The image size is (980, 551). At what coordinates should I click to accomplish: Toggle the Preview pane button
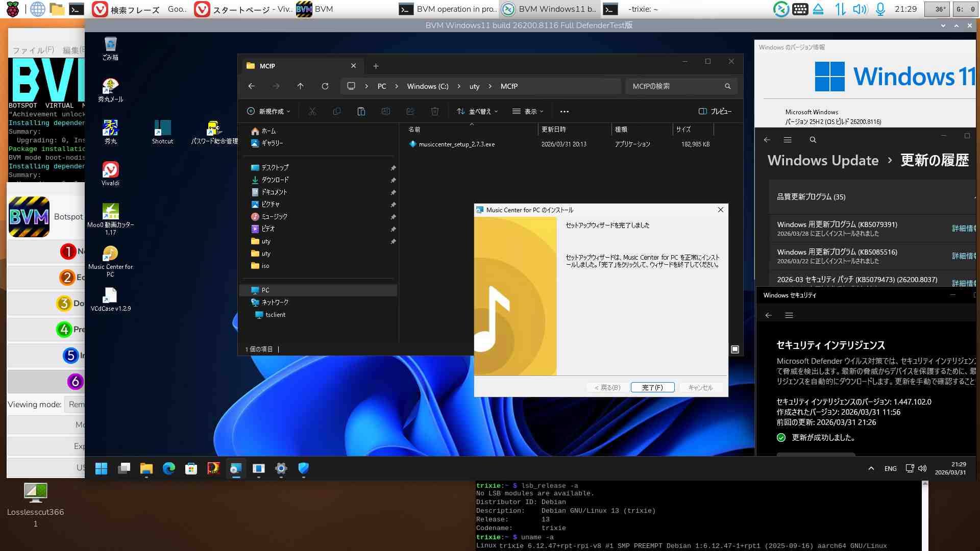coord(715,111)
